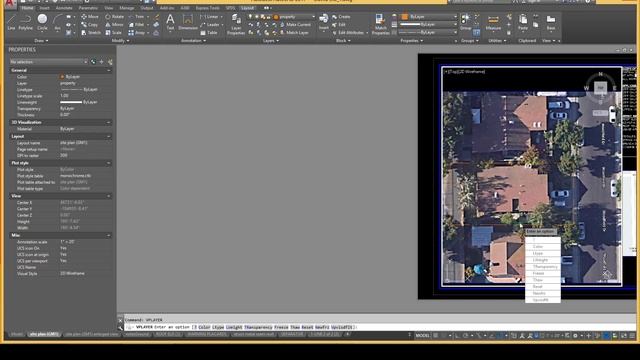Screen dimensions: 640x360
Task: Choose Thaw in the popup option list
Action: [x=542, y=280]
